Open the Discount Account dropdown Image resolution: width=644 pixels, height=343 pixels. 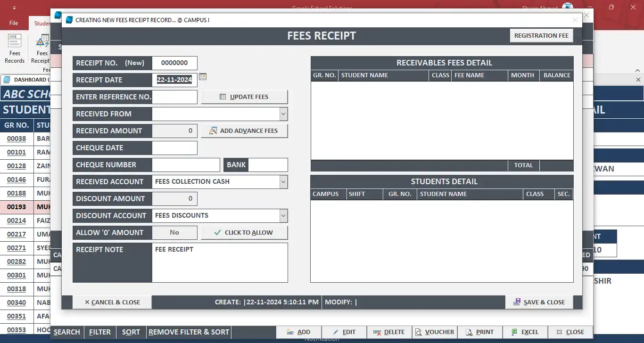click(283, 215)
